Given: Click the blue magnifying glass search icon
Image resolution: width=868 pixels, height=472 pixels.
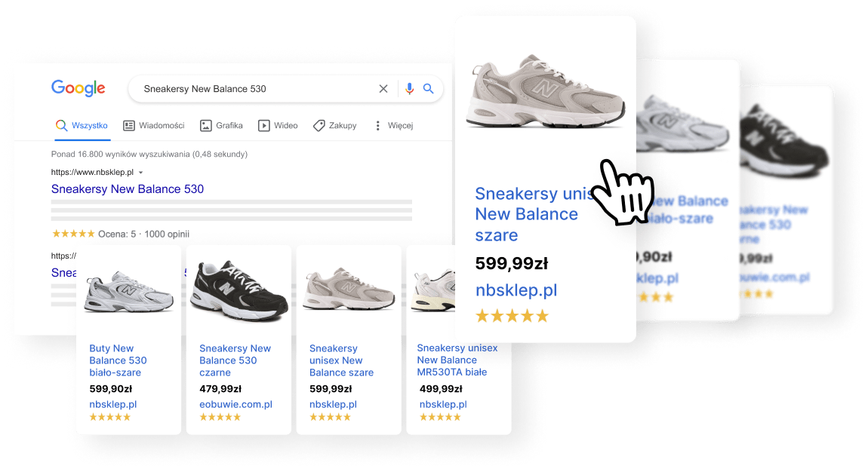Looking at the screenshot, I should pos(429,89).
